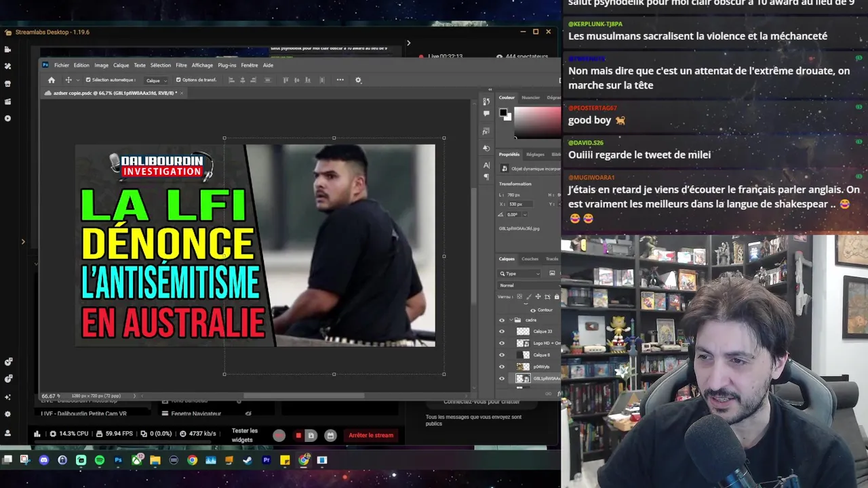
Task: Hide the Calque 8 layer
Action: [502, 355]
